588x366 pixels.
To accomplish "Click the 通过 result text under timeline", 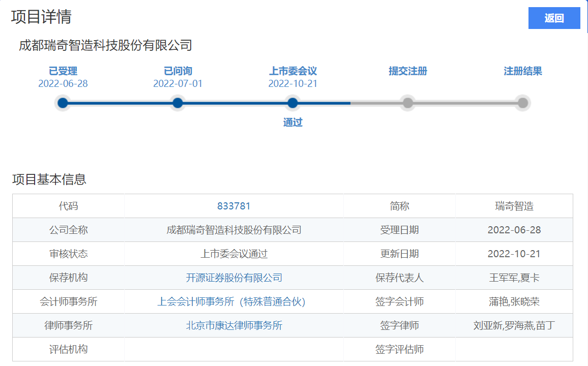I will point(292,123).
